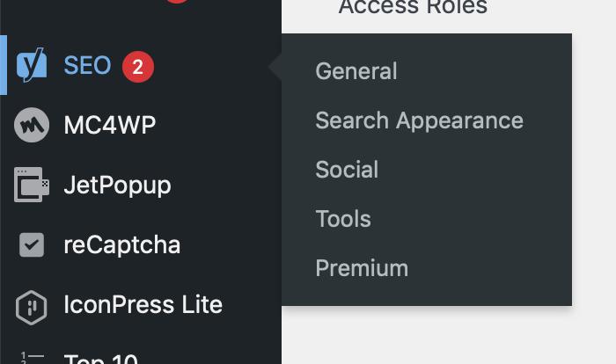The width and height of the screenshot is (616, 364).
Task: Open the MC4WP menu label
Action: tap(109, 126)
